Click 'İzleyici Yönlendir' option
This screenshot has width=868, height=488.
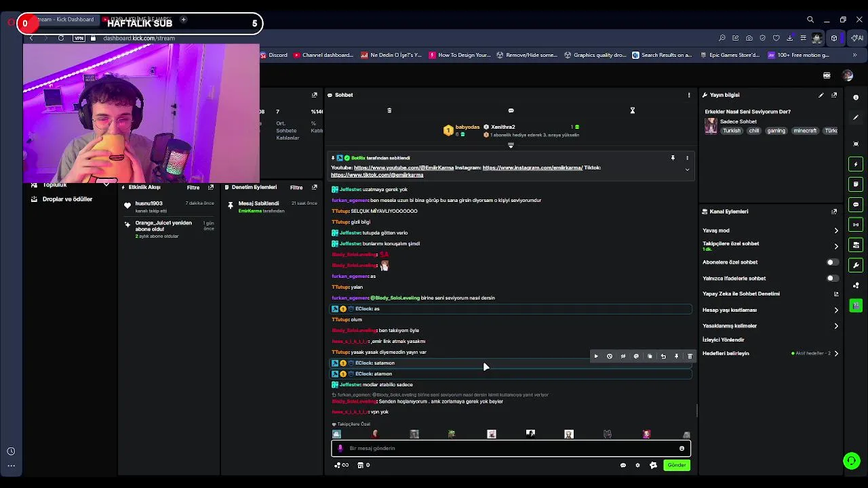724,340
